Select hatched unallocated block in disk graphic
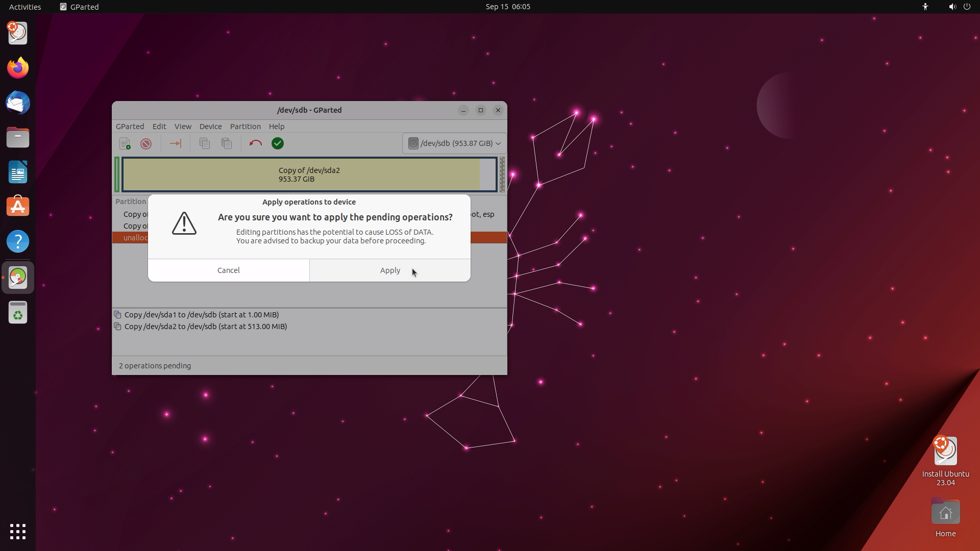The height and width of the screenshot is (551, 980). (x=502, y=174)
